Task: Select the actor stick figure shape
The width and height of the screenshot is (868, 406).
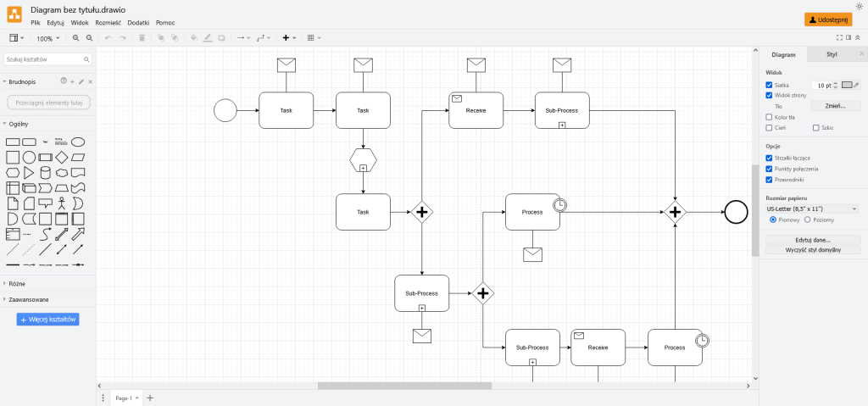Action: pyautogui.click(x=61, y=203)
